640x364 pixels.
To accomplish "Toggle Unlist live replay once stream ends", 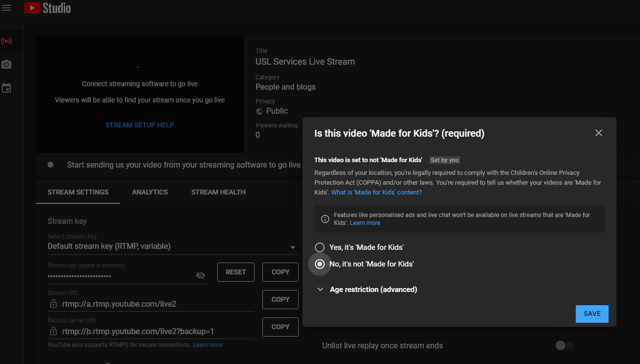I will point(564,345).
